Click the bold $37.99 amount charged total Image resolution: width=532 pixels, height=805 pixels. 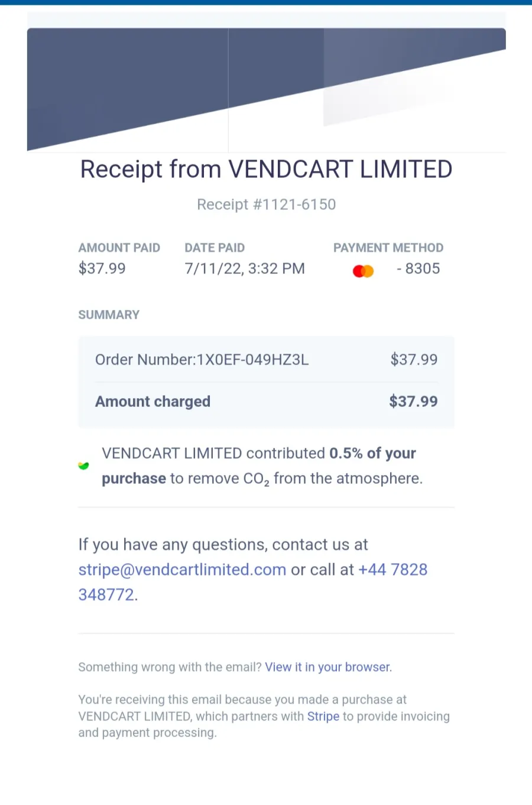point(413,402)
